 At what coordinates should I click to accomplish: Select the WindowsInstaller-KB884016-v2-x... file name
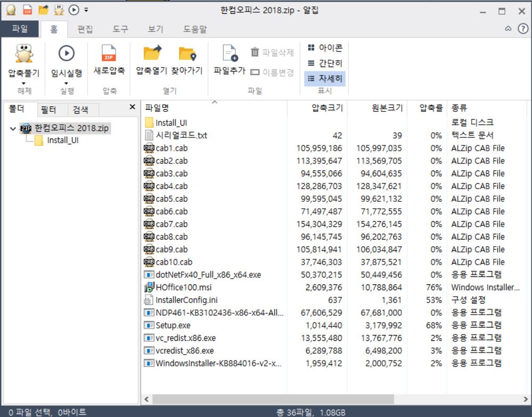(218, 363)
